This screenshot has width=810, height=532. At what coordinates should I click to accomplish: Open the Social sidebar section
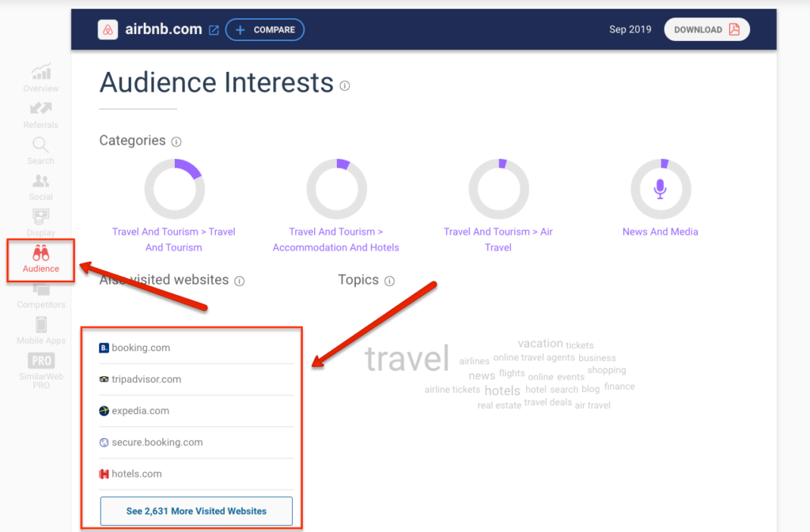tap(41, 187)
